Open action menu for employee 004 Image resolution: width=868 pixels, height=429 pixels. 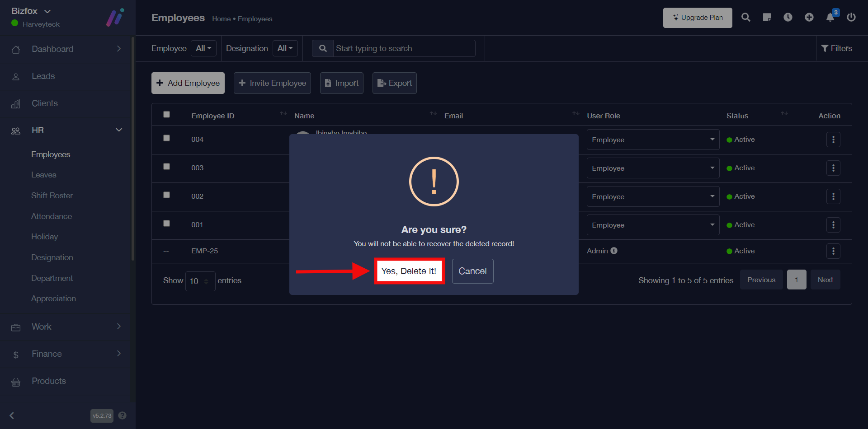click(x=833, y=140)
